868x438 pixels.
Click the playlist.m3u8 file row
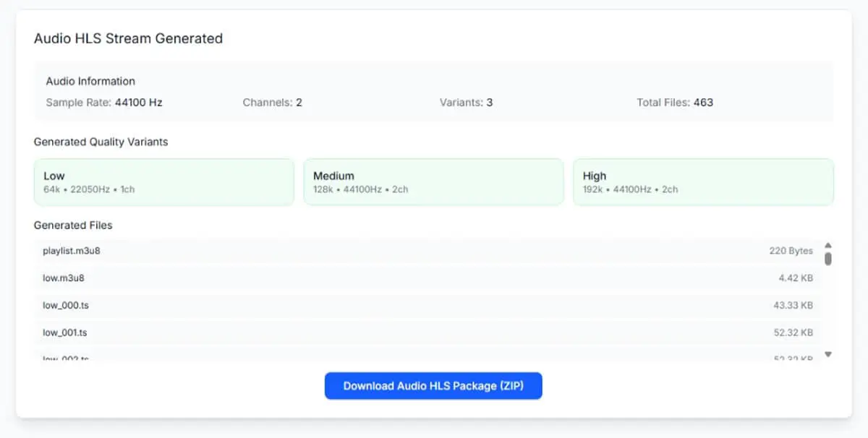pos(428,251)
